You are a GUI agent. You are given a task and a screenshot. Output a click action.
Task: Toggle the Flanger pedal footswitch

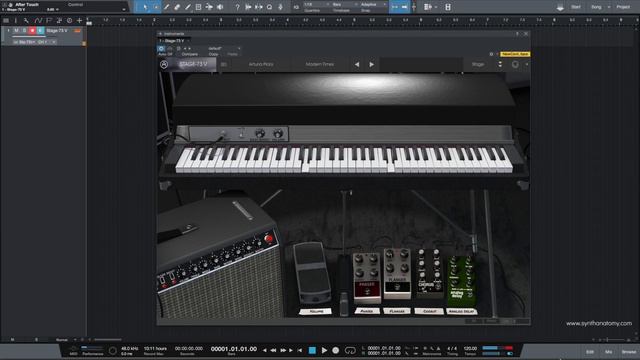point(397,287)
